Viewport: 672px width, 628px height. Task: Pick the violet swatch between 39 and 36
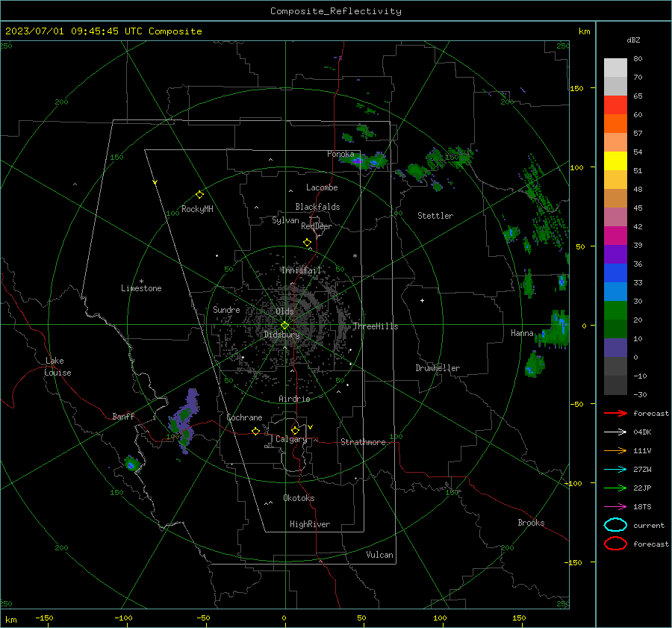[615, 254]
